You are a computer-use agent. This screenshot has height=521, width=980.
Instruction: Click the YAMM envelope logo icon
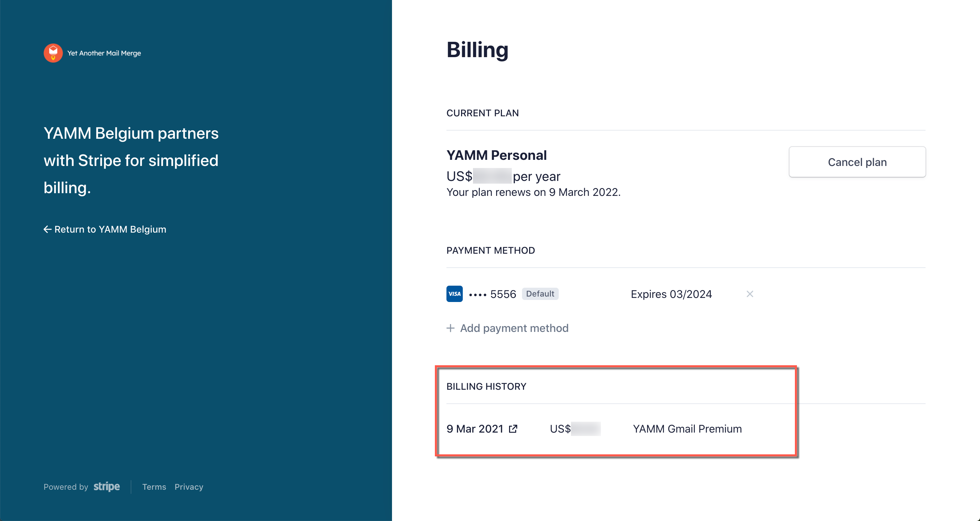[53, 52]
